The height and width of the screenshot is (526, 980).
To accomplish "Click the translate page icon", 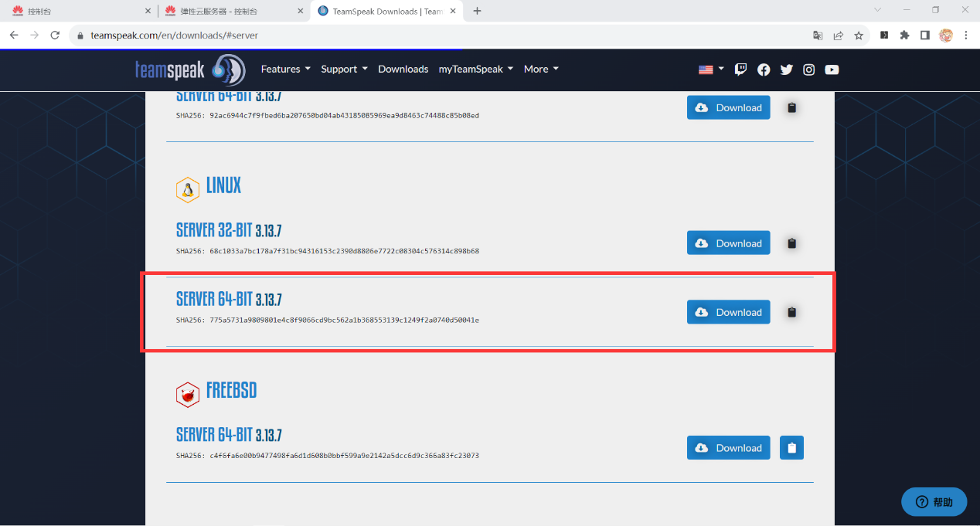I will pyautogui.click(x=818, y=36).
